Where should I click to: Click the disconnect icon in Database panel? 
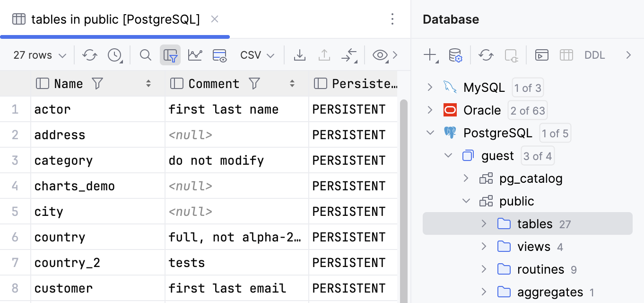pos(511,55)
